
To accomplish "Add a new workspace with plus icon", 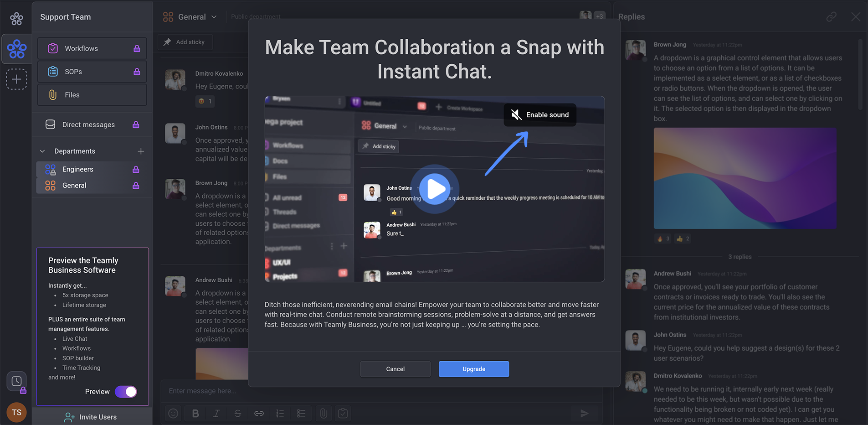I will coord(16,79).
